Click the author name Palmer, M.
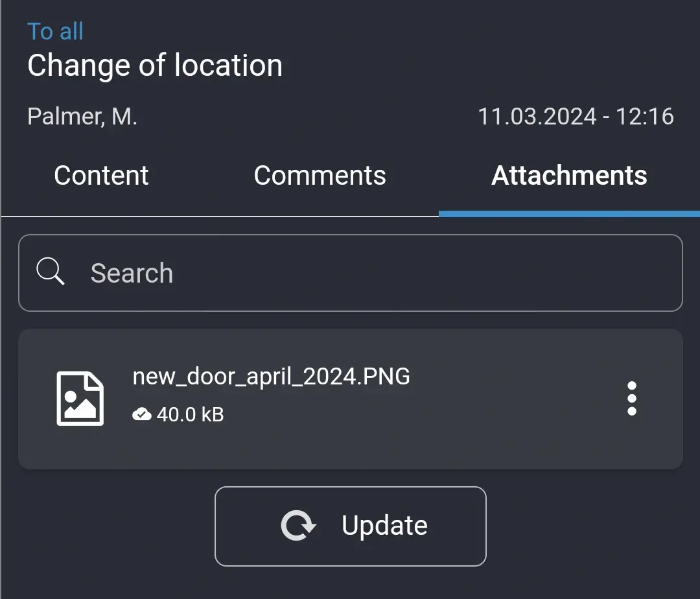Viewport: 700px width, 599px height. click(x=82, y=116)
